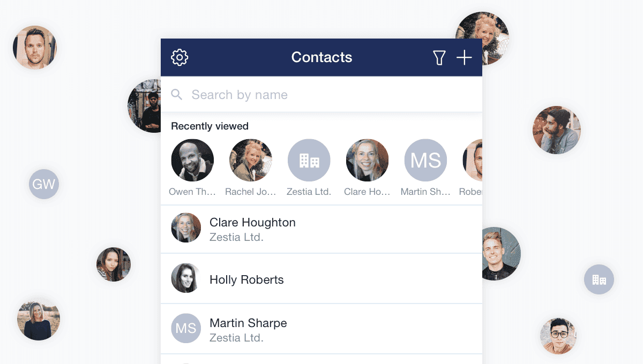Open Martin Sharpe contact row
Screen dimensions: 643x364
[x=322, y=329]
